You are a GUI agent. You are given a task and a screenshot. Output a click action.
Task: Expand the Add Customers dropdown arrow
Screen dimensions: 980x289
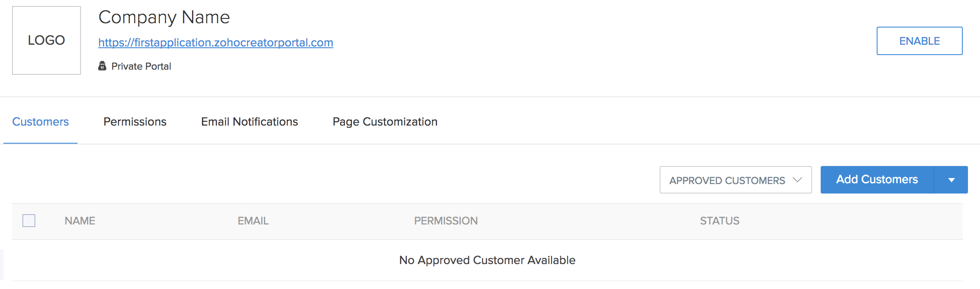951,180
